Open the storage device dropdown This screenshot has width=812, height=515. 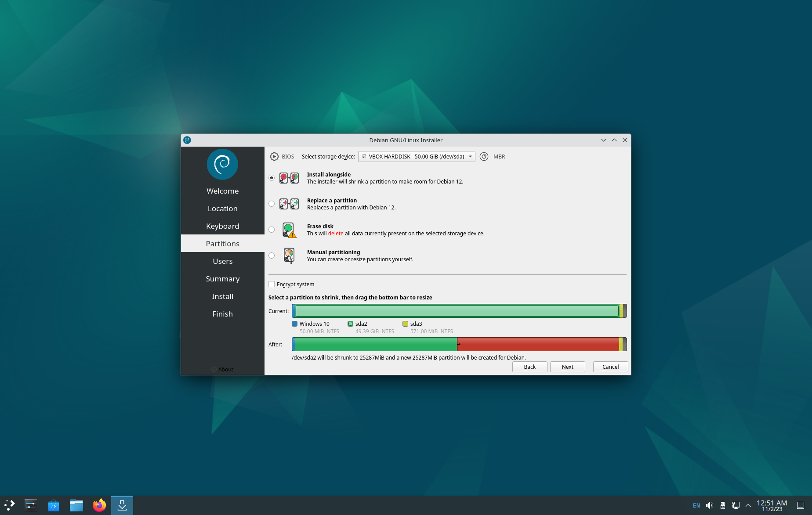pos(416,157)
